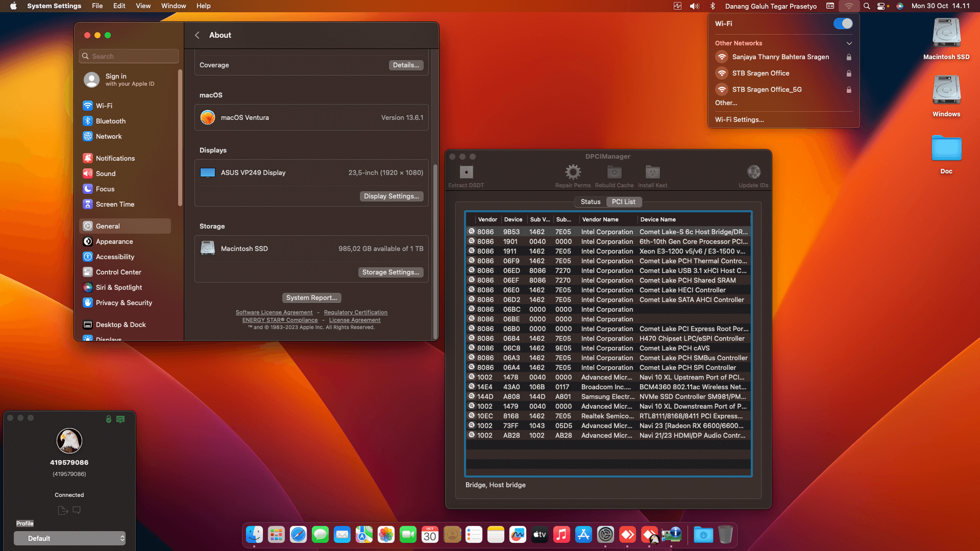The image size is (980, 551).
Task: Switch to Status tab in DPCIManager
Action: point(591,202)
